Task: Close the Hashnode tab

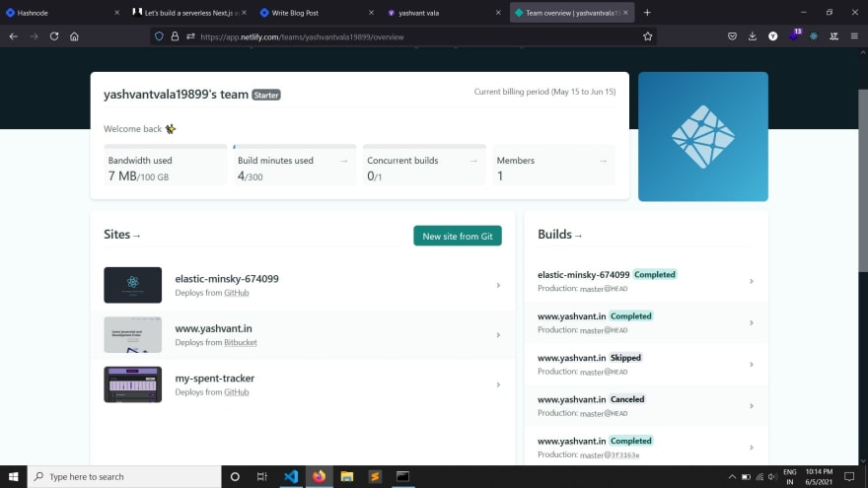Action: 116,12
